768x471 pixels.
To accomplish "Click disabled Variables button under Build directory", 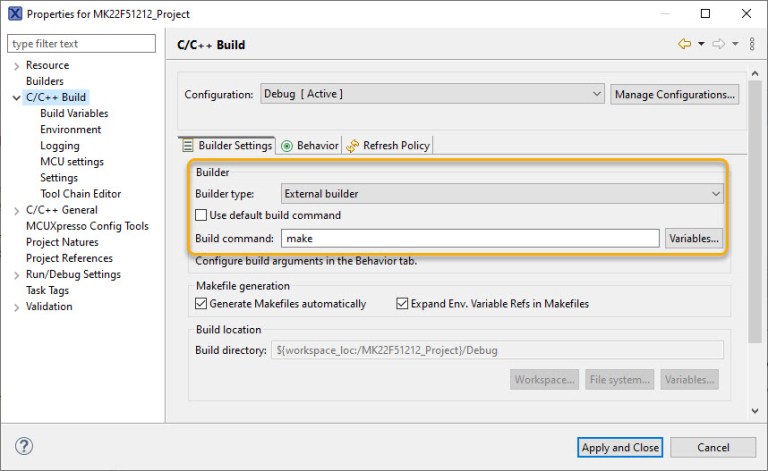I will (x=689, y=379).
